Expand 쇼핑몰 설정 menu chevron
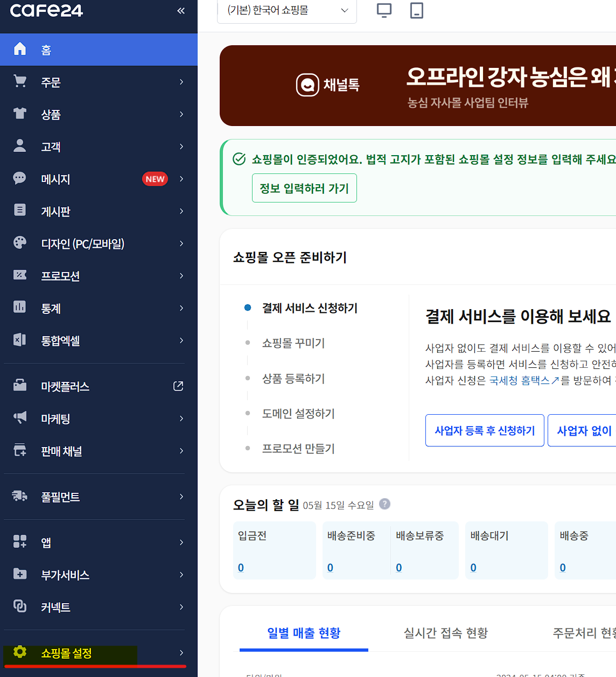Image resolution: width=616 pixels, height=677 pixels. point(181,653)
